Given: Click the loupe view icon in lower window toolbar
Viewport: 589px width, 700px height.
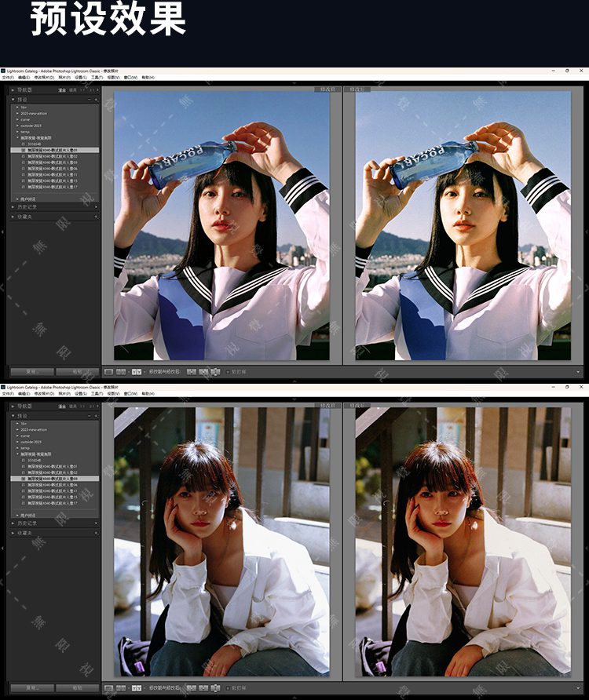Looking at the screenshot, I should coord(109,687).
